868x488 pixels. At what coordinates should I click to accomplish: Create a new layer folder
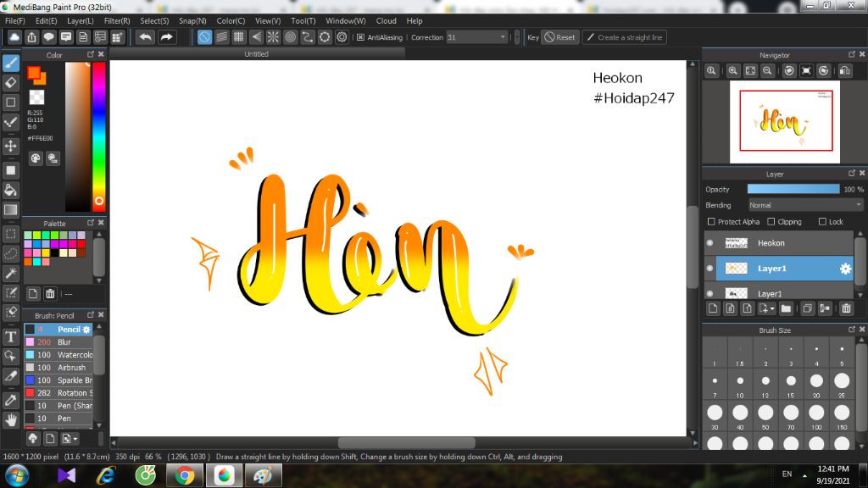(786, 308)
